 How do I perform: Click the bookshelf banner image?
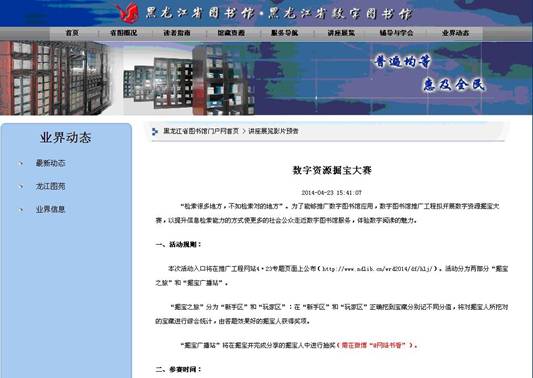coord(127,78)
